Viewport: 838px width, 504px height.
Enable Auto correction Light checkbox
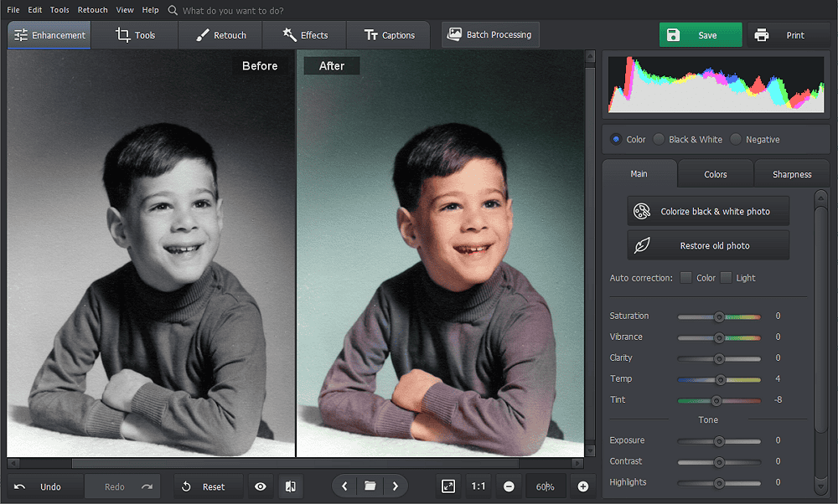(x=726, y=278)
